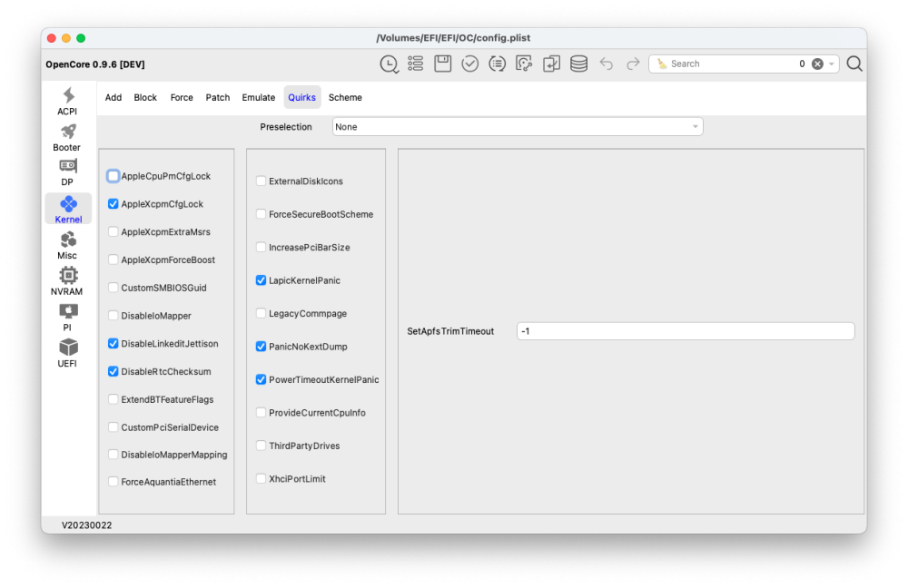Open the Booter section in sidebar
The width and height of the screenshot is (908, 588).
tap(68, 138)
